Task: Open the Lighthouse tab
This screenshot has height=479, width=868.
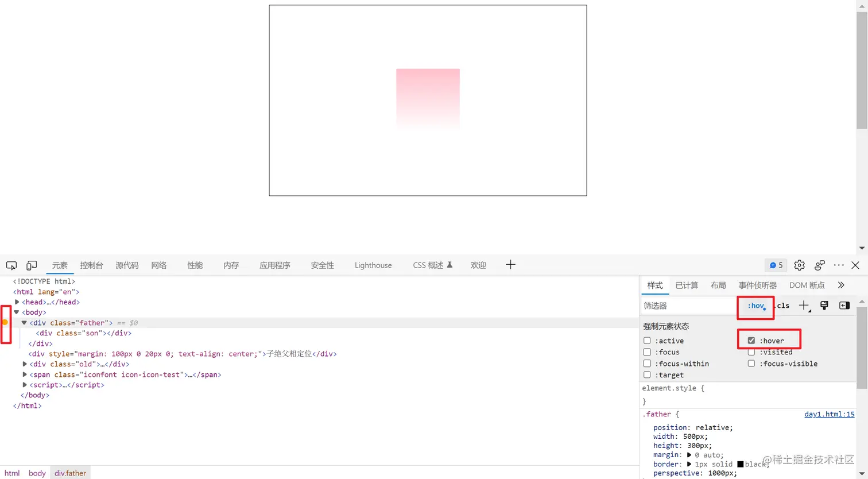Action: point(373,265)
